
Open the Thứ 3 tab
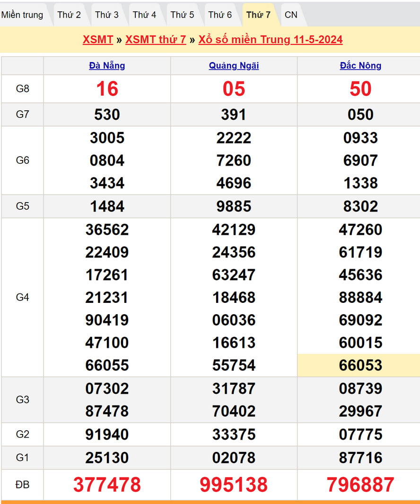(x=107, y=15)
